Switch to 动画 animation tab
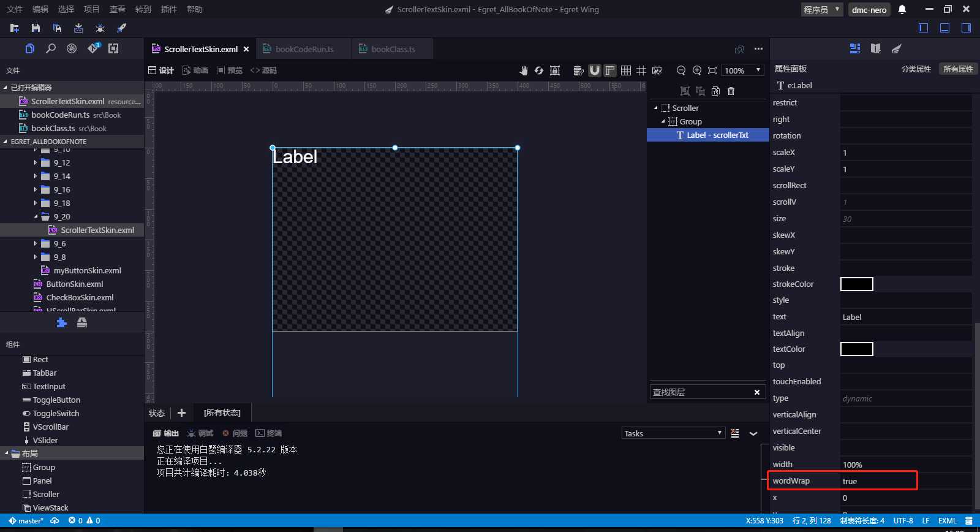 tap(195, 70)
